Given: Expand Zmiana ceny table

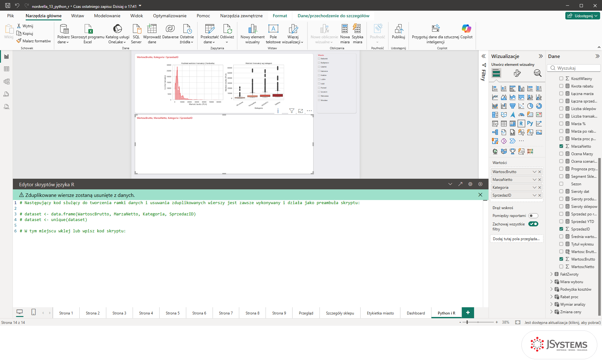Looking at the screenshot, I should [x=552, y=312].
